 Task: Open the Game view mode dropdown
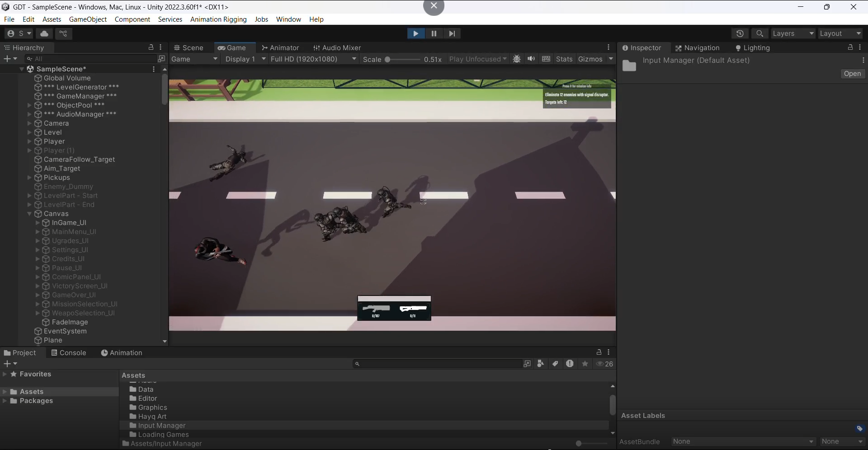[x=194, y=59]
